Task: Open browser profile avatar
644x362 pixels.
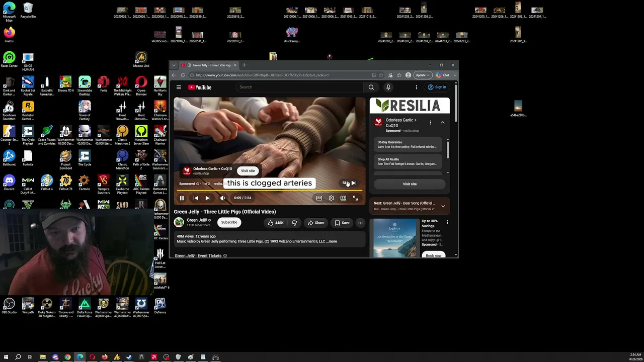Action: point(408,75)
